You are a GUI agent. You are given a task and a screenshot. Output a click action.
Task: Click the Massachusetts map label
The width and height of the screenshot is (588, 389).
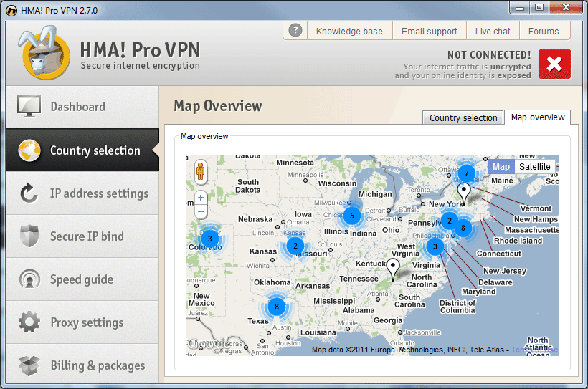[x=532, y=230]
